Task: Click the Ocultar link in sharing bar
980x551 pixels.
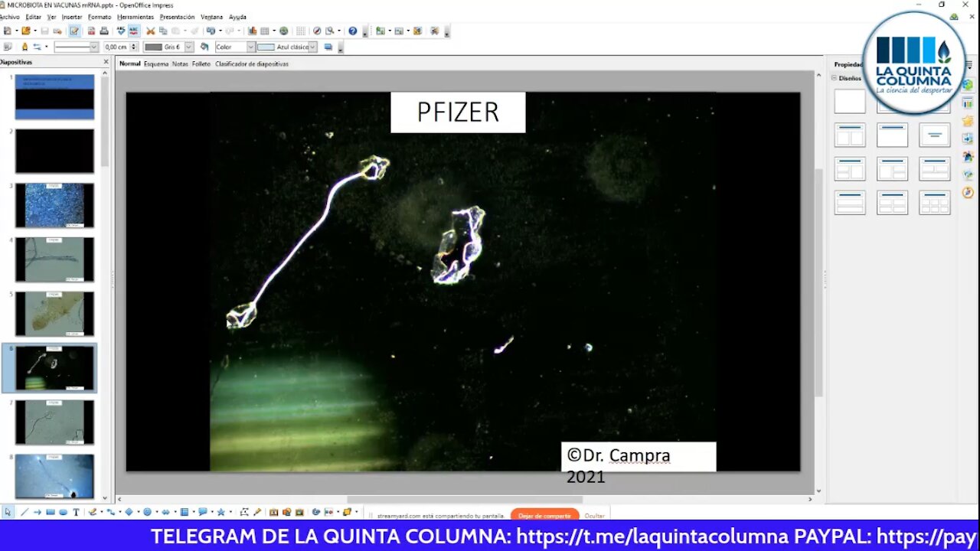Action: coord(595,516)
